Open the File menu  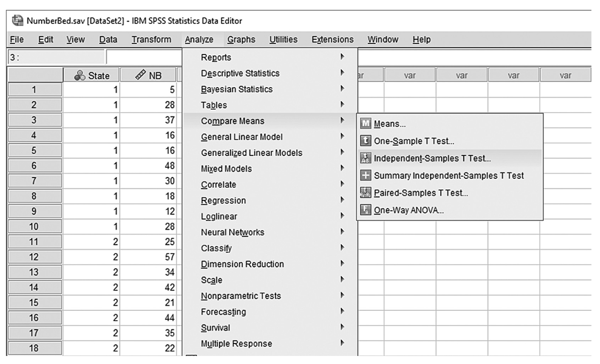[17, 39]
